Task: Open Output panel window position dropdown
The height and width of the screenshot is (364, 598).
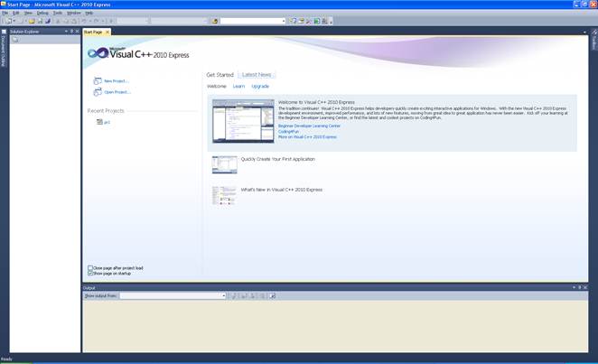Action: pyautogui.click(x=574, y=287)
